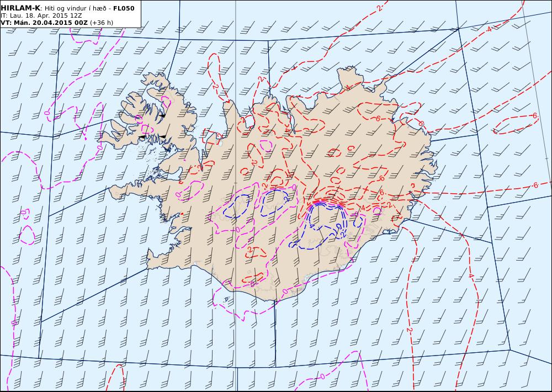Click the FL050 flight level label
The width and height of the screenshot is (552, 392).
124,8
